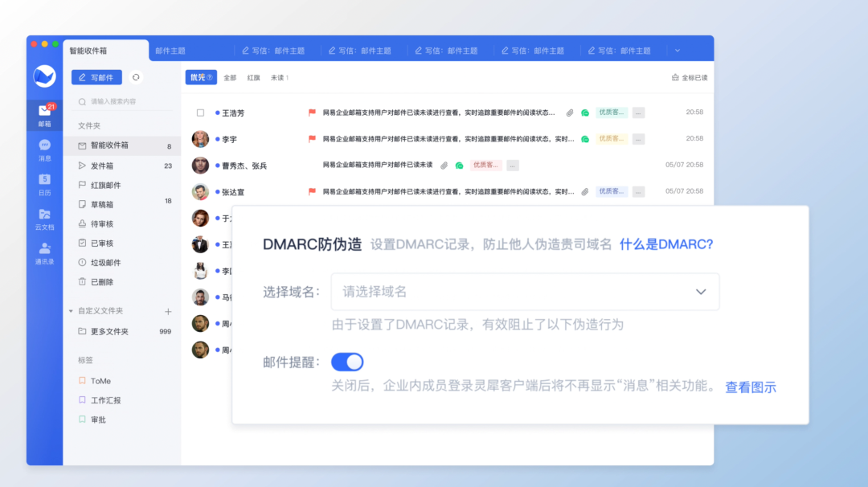Expand the tab overflow chevron in title bar
This screenshot has width=868, height=487.
[677, 51]
